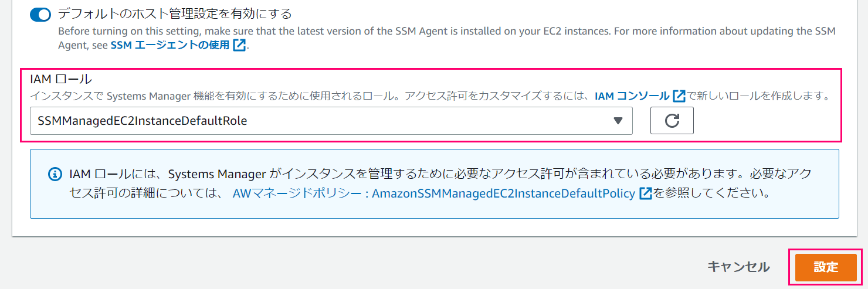Viewport: 868px width, 289px height.
Task: Expand the IAM ロール selection list
Action: (331, 121)
